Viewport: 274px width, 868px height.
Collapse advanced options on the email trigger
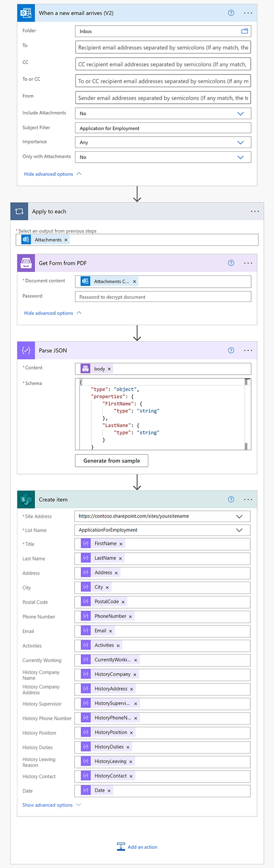point(53,174)
